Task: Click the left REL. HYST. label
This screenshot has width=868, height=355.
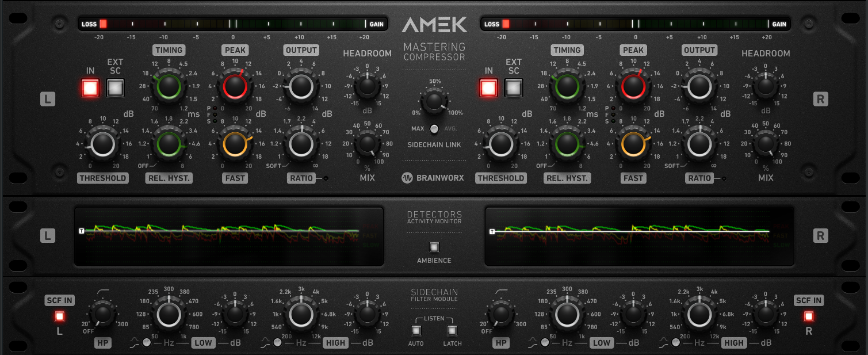Action: [169, 178]
